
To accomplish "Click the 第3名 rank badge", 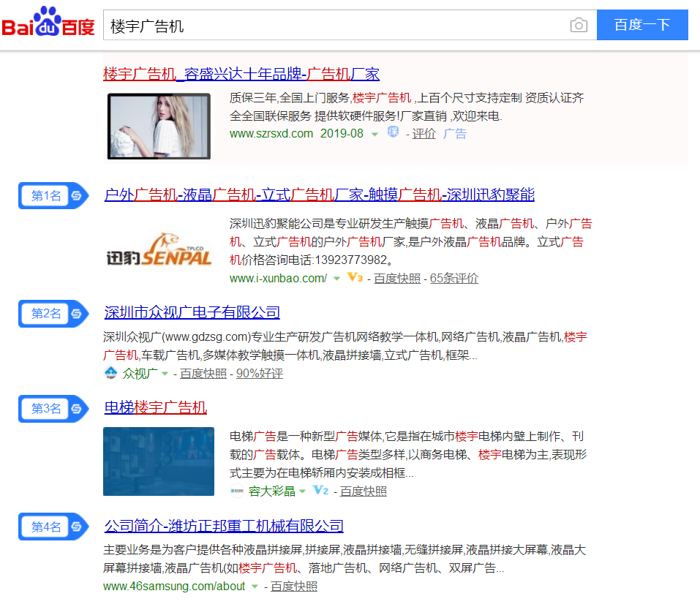I will [53, 408].
